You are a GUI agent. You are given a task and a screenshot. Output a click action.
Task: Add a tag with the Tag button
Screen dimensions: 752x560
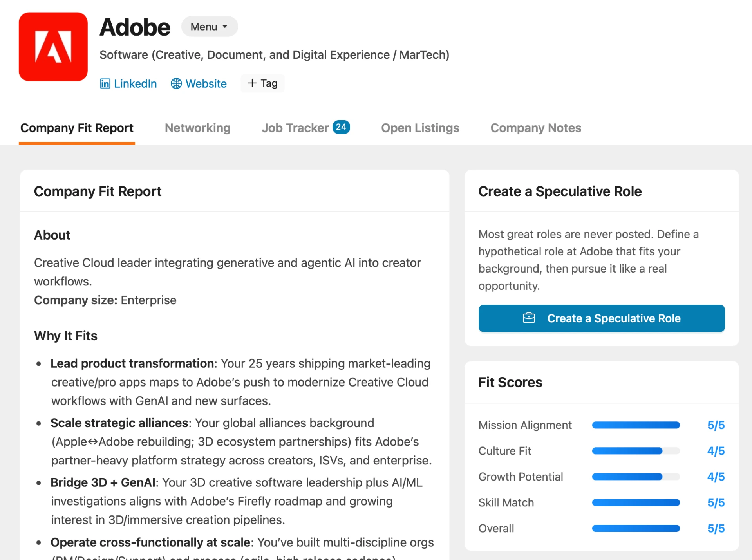[262, 83]
